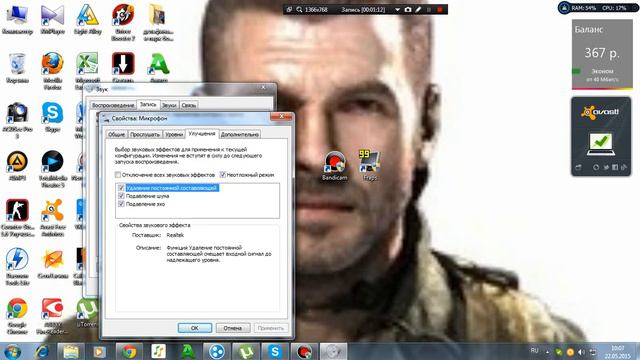Open Google Chrome desktop shortcut
The height and width of the screenshot is (360, 640).
(x=17, y=316)
